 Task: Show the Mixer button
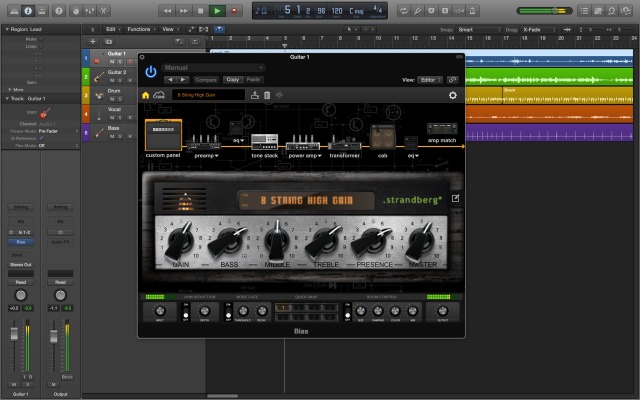pyautogui.click(x=90, y=11)
